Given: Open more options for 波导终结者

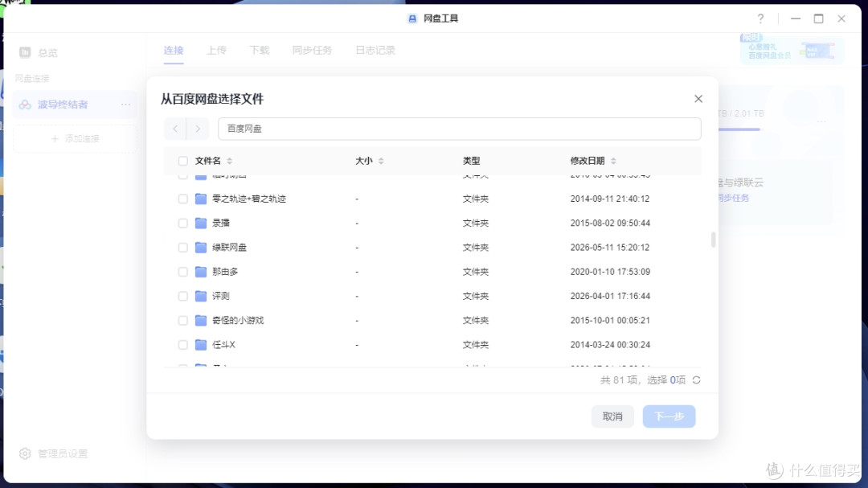Looking at the screenshot, I should click(x=125, y=105).
